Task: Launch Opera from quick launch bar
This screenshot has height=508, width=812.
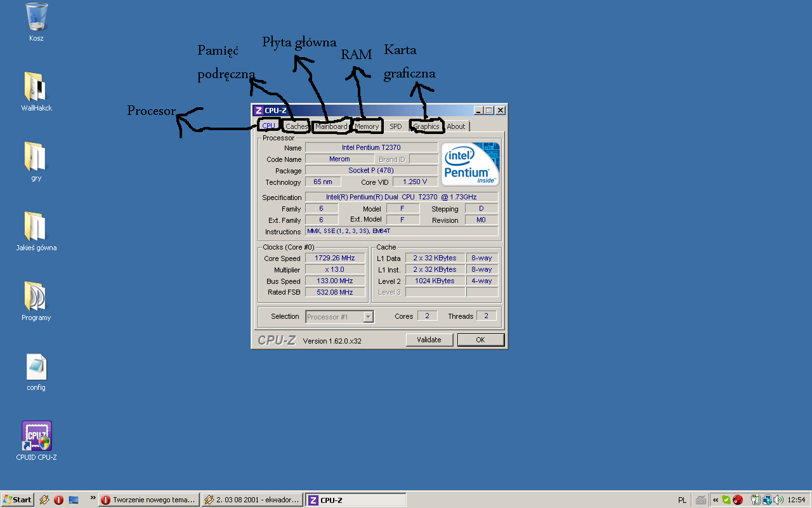Action: coord(59,500)
